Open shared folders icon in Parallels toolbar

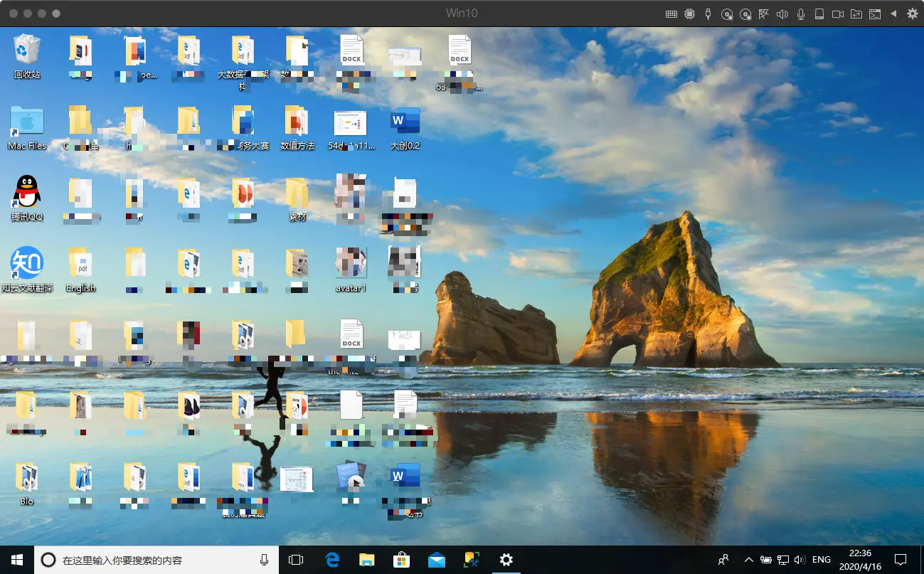point(856,14)
